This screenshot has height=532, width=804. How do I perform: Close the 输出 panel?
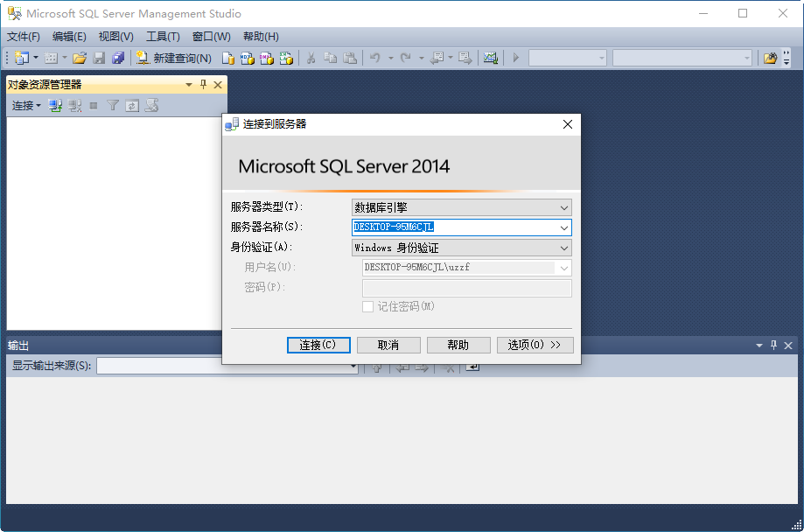coord(788,346)
